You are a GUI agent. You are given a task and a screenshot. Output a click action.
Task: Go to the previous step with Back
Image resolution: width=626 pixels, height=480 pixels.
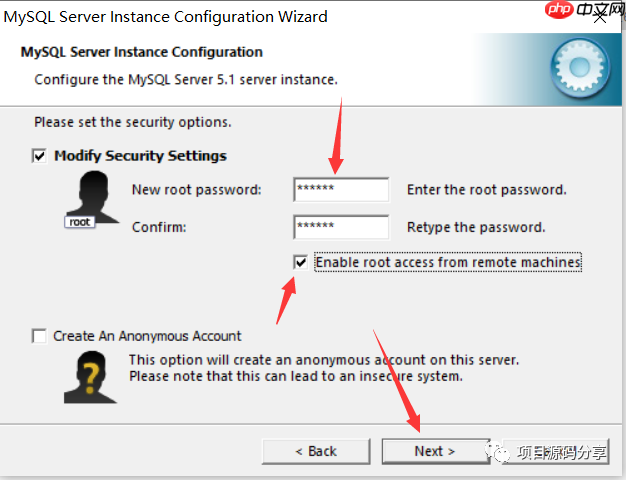pyautogui.click(x=316, y=451)
